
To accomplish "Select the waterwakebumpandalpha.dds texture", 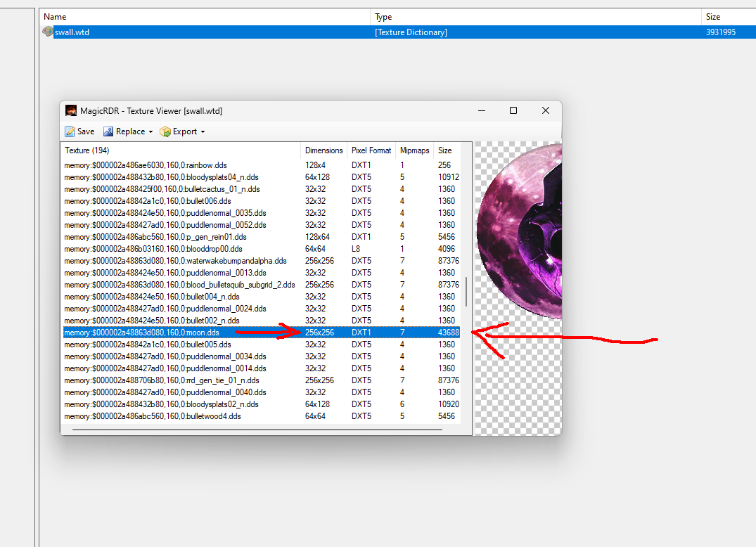I will pos(262,261).
